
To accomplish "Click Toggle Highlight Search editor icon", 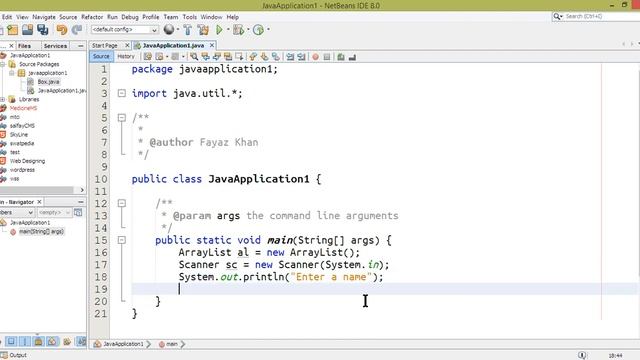I will [x=228, y=57].
